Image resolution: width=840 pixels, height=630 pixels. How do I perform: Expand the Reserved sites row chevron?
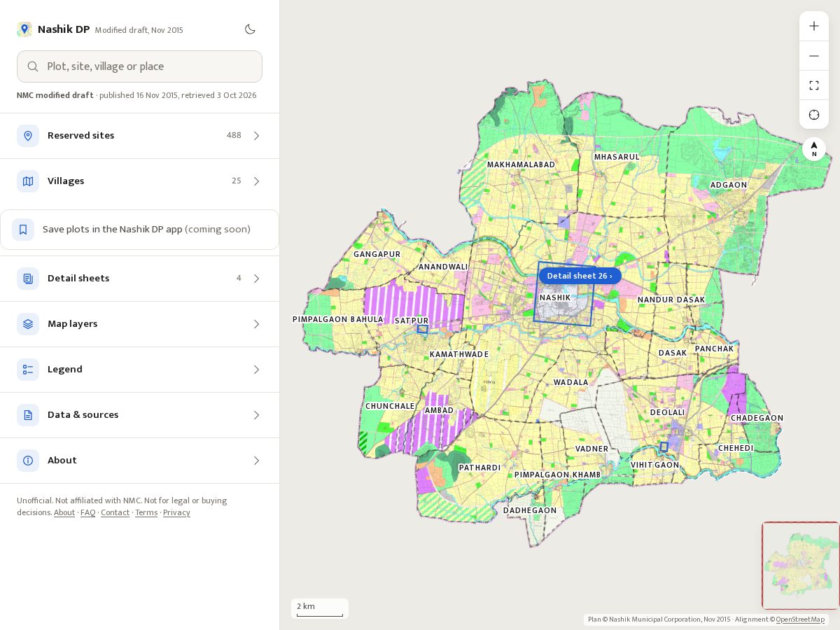[256, 136]
